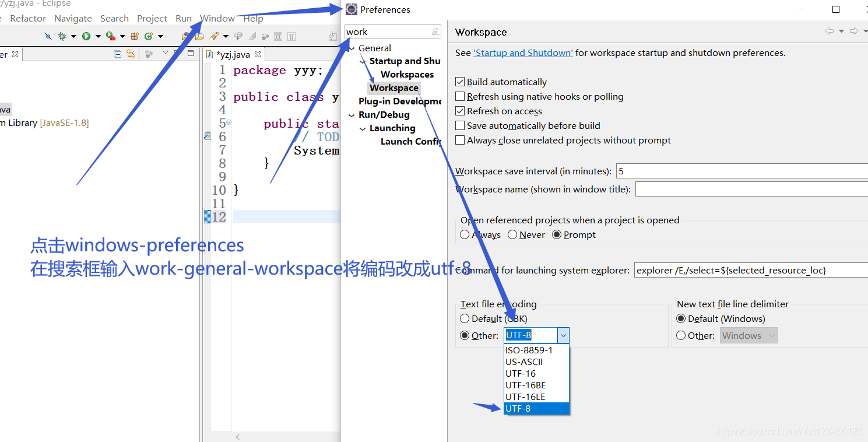Collapse the main method fold marker
The height and width of the screenshot is (442, 868).
click(229, 122)
